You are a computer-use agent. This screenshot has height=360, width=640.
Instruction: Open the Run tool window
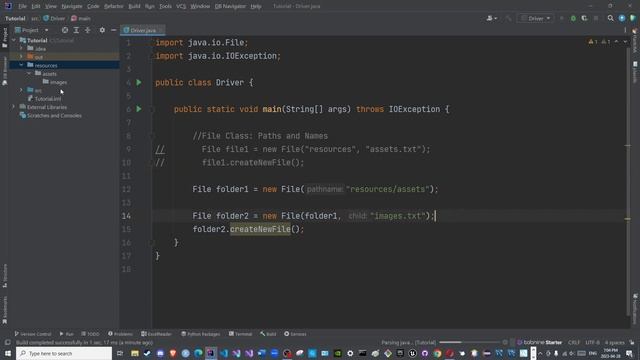(67, 334)
